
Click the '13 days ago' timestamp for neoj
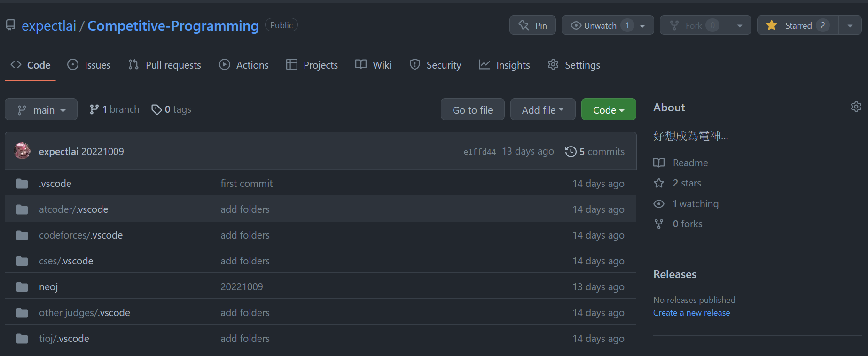[598, 287]
